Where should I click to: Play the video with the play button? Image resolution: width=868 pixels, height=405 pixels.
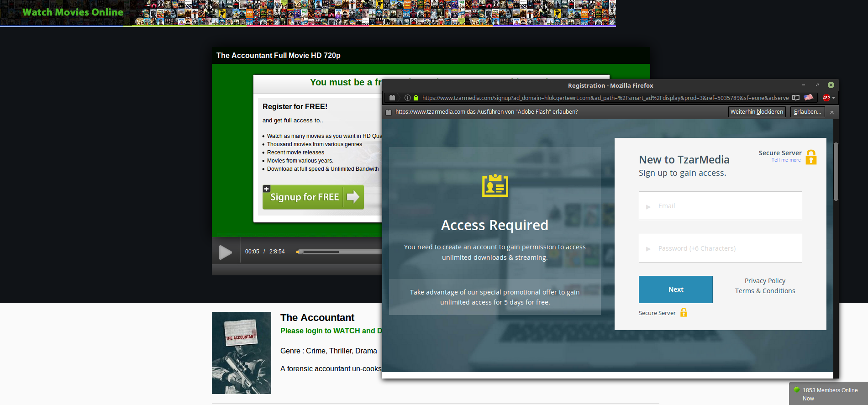(x=225, y=252)
